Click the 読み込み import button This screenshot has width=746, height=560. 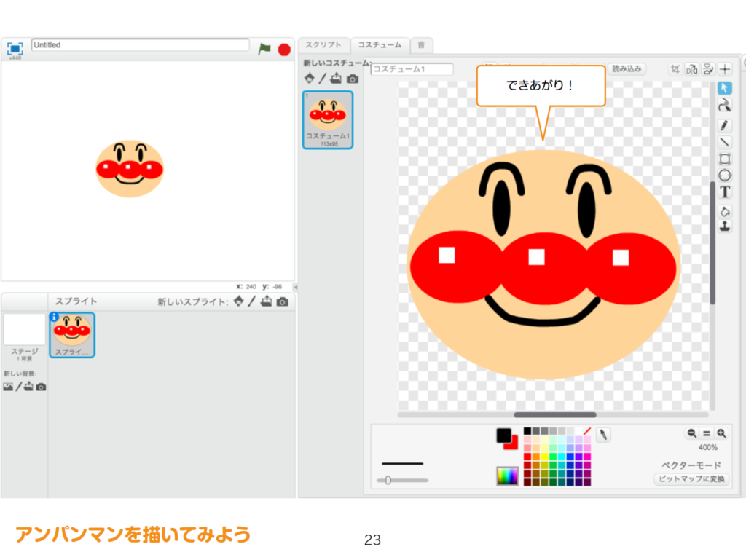point(626,69)
